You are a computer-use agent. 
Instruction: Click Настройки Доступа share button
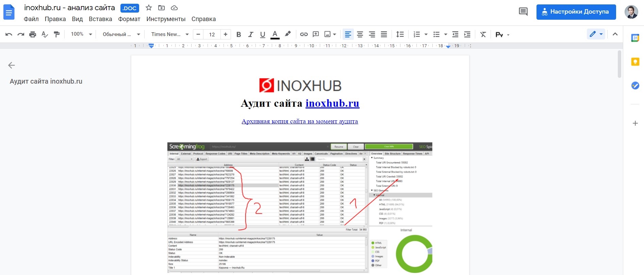576,12
